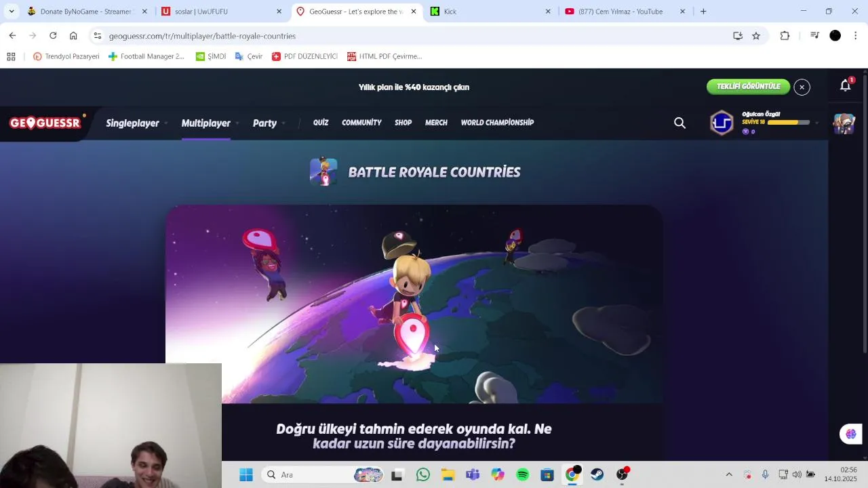Open the Chrome profile avatar
868x488 pixels.
click(835, 36)
